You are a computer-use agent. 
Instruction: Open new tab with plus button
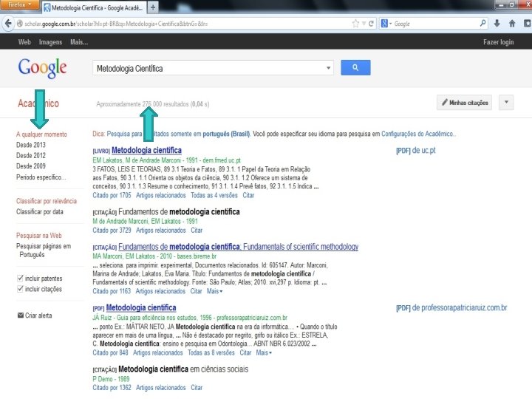(x=153, y=7)
